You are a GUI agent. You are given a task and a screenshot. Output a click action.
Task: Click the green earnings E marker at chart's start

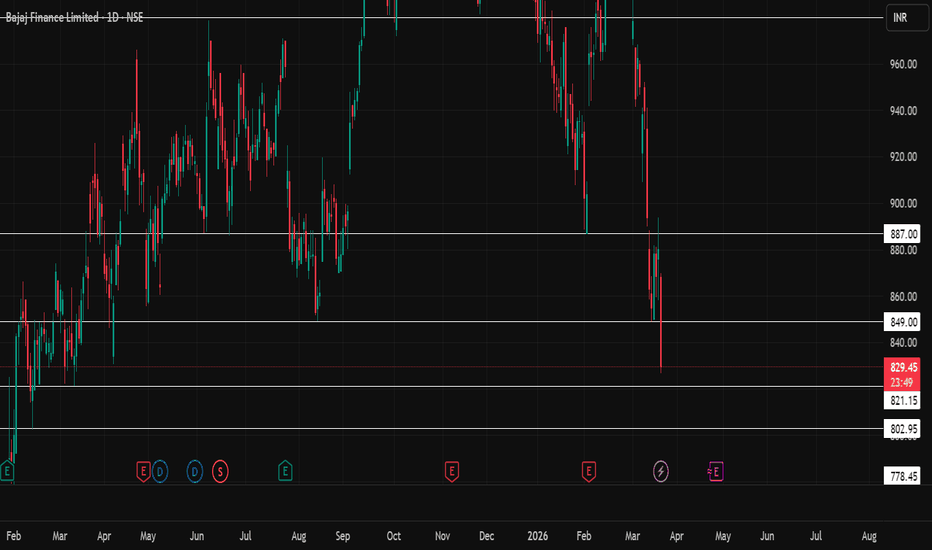point(7,472)
